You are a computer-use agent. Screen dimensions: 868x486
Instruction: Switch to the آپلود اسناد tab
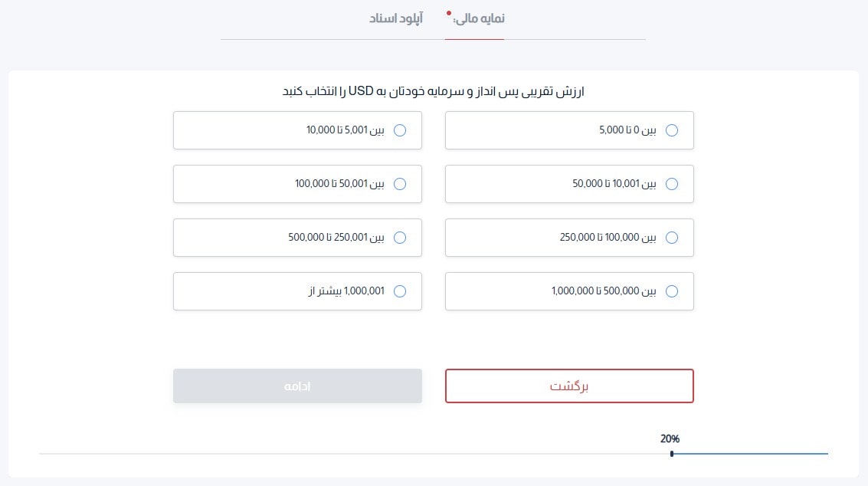click(395, 18)
